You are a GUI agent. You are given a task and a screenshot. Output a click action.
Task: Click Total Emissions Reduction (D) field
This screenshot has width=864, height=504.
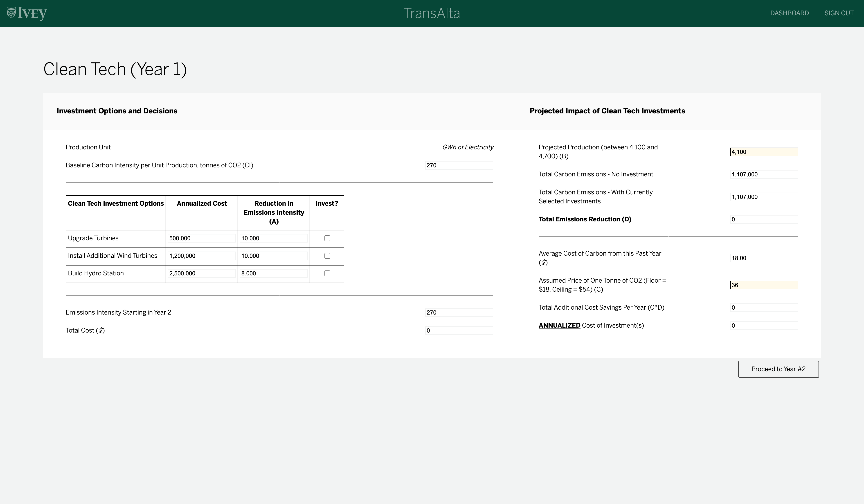[764, 219]
